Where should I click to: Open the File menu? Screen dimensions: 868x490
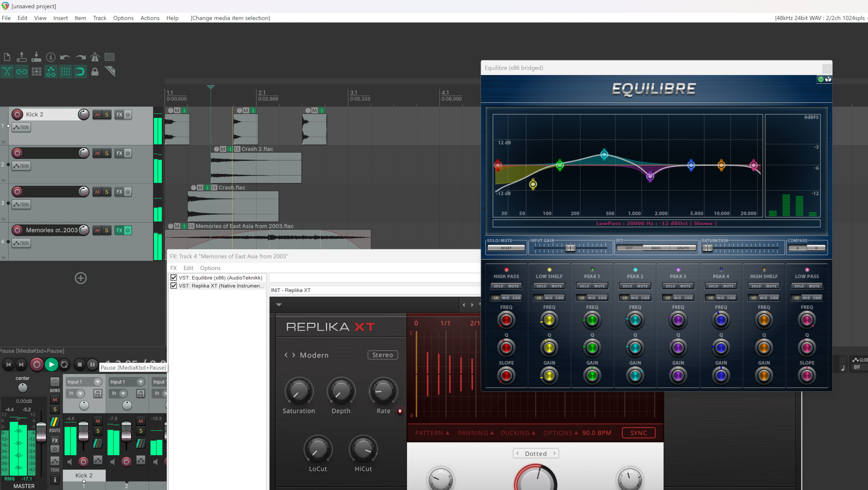(x=6, y=18)
